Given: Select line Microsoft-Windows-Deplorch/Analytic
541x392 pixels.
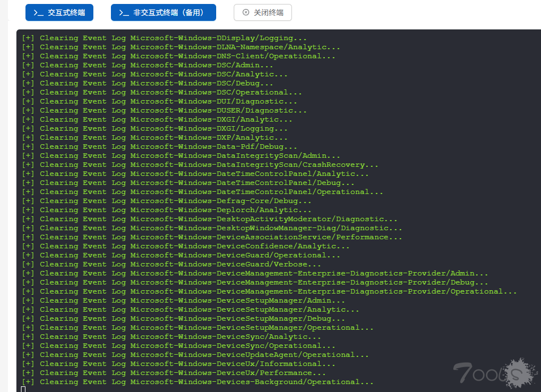Looking at the screenshot, I should point(166,210).
